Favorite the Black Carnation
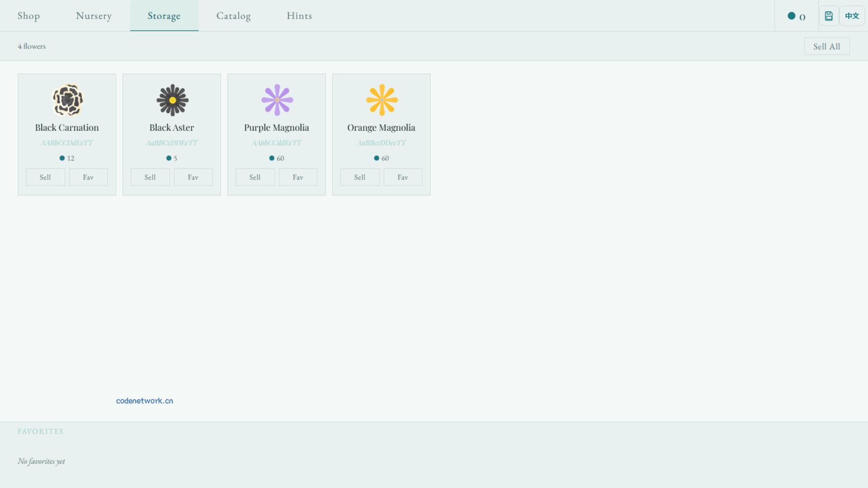Image resolution: width=868 pixels, height=488 pixels. (x=88, y=177)
